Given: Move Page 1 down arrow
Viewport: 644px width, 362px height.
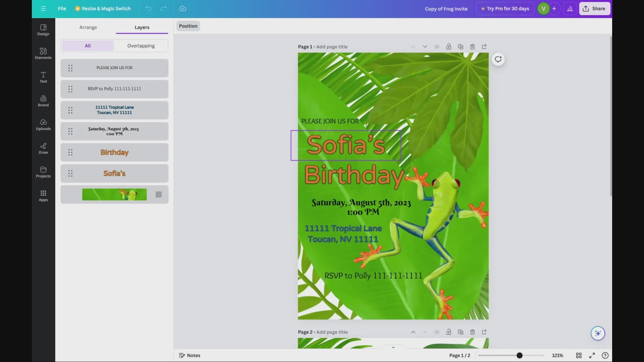Looking at the screenshot, I should (x=425, y=47).
